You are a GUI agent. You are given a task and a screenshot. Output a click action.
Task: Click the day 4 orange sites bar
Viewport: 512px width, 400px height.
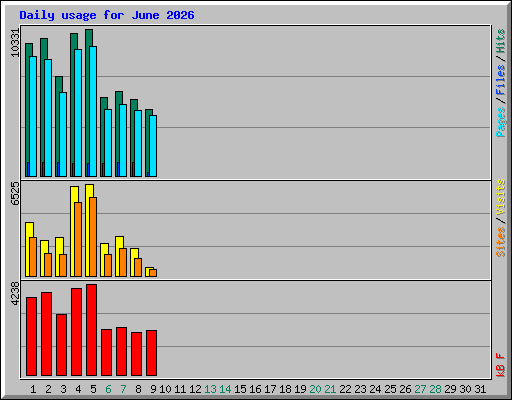pyautogui.click(x=78, y=239)
